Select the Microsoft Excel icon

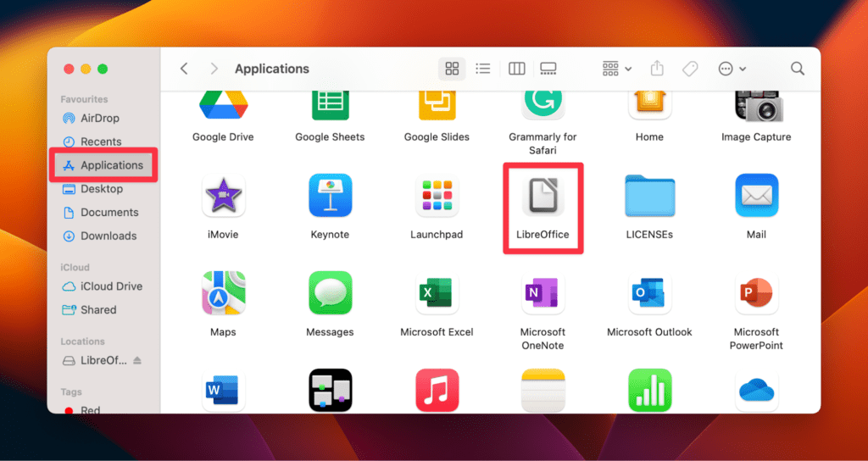[437, 292]
